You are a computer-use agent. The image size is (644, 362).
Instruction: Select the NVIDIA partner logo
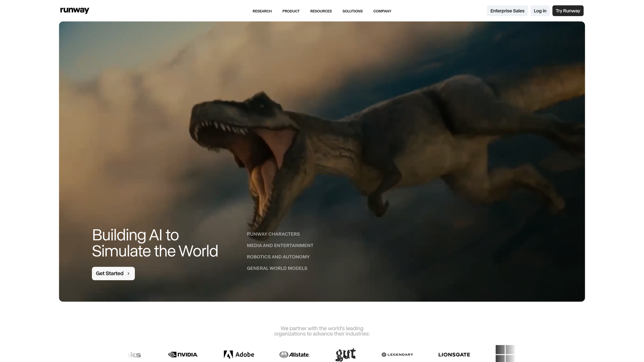tap(183, 354)
